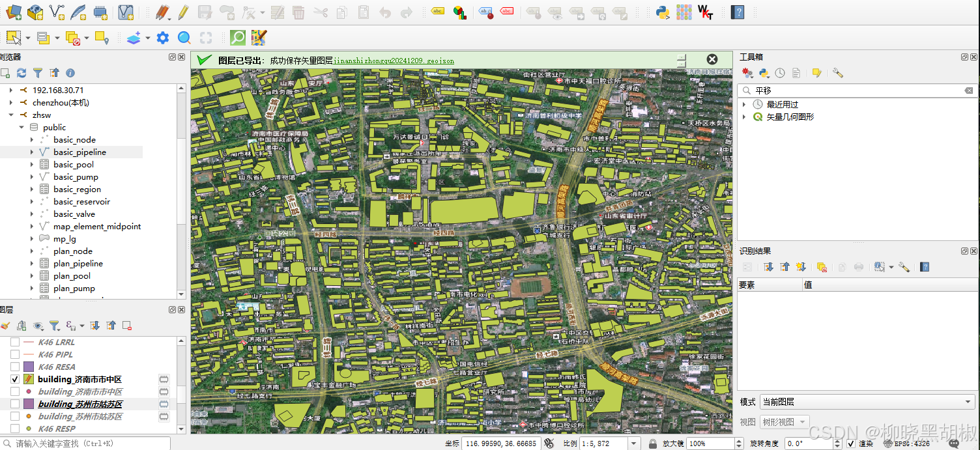Open layer styling paintbrush in Layers panel
This screenshot has width=980, height=450.
pyautogui.click(x=5, y=325)
